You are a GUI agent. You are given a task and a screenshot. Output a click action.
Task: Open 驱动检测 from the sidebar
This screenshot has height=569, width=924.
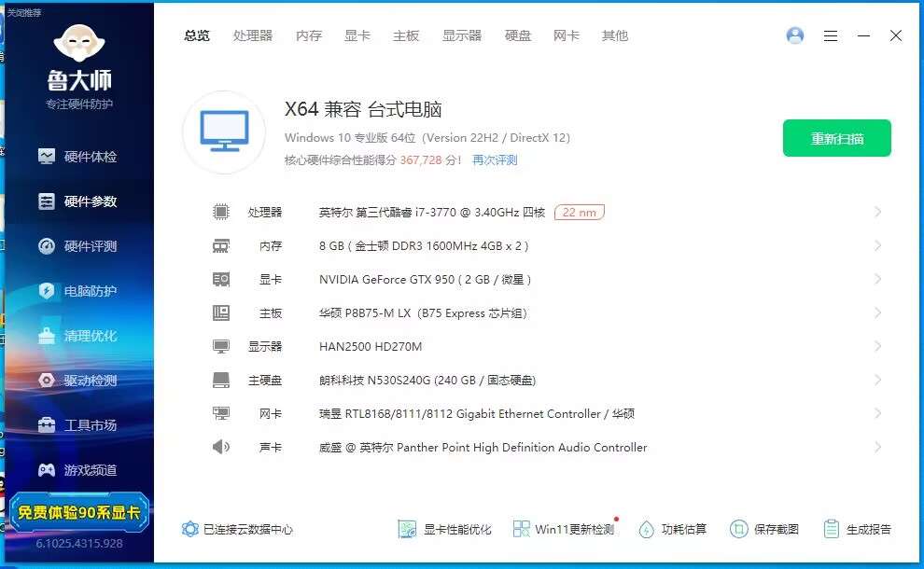(78, 381)
